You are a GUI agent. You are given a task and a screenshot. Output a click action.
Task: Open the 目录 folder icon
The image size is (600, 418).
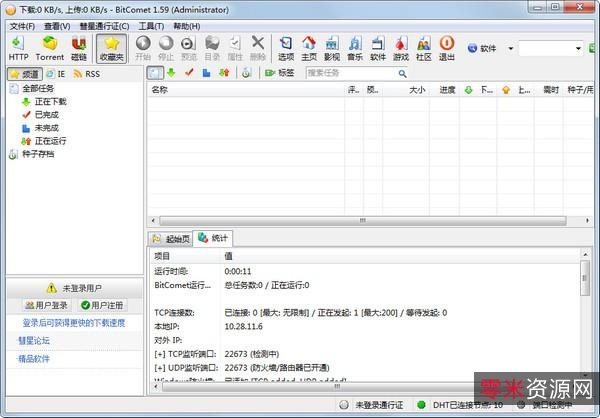(x=212, y=48)
